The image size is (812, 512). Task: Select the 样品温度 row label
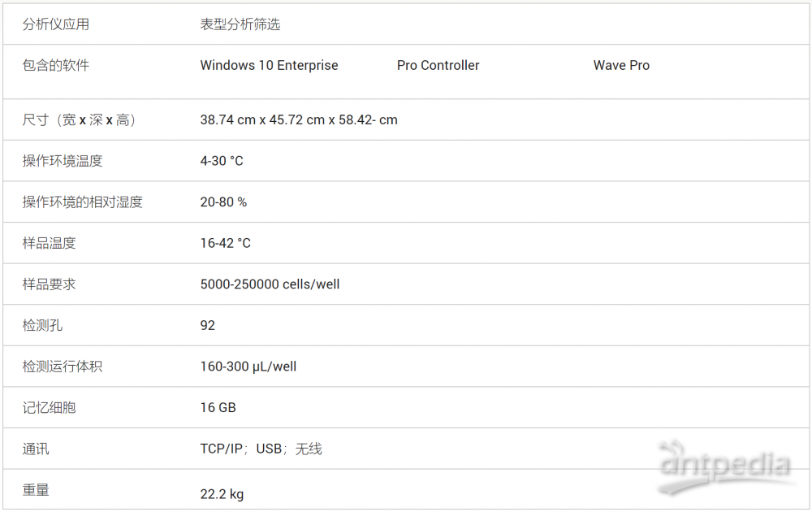coord(49,243)
